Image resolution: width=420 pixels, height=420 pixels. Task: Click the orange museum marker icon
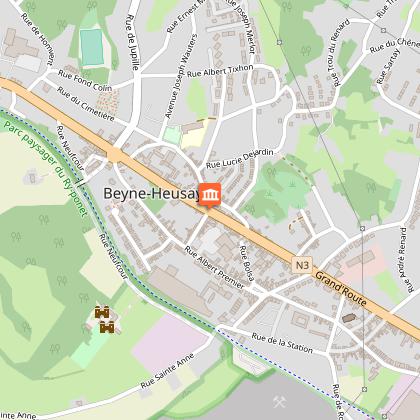[210, 195]
